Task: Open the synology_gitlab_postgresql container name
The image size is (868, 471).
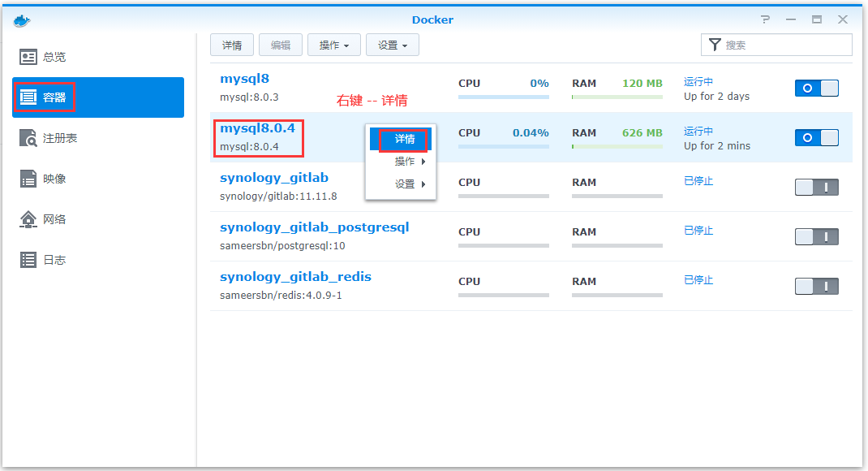Action: [314, 227]
